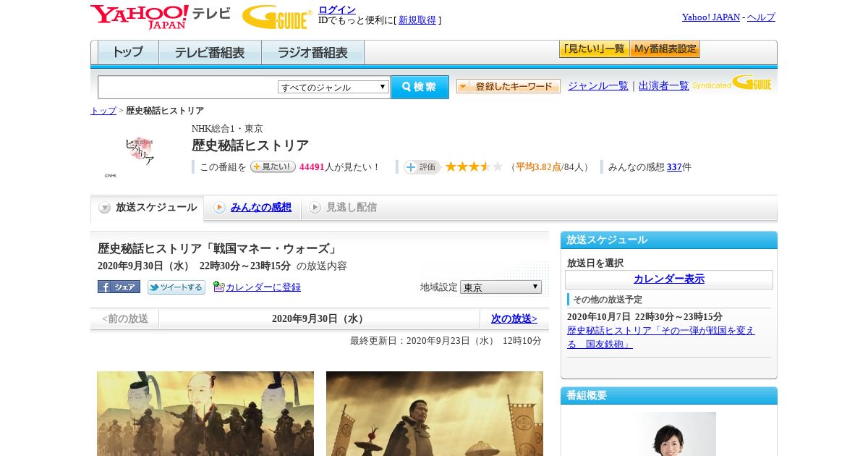868x456 pixels.
Task: Click the Syndicated G-GUIDE logo
Action: point(732,83)
